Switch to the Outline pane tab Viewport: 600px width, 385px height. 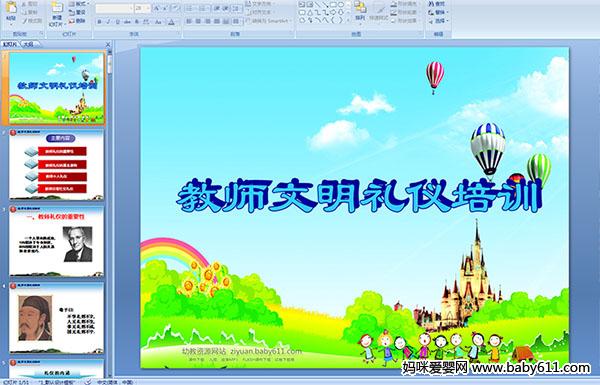[x=28, y=44]
